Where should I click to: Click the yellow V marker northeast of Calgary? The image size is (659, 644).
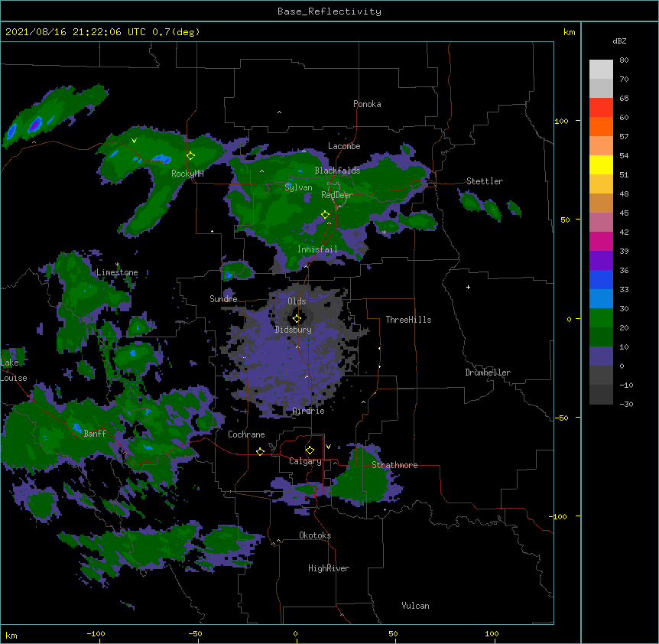click(x=328, y=447)
